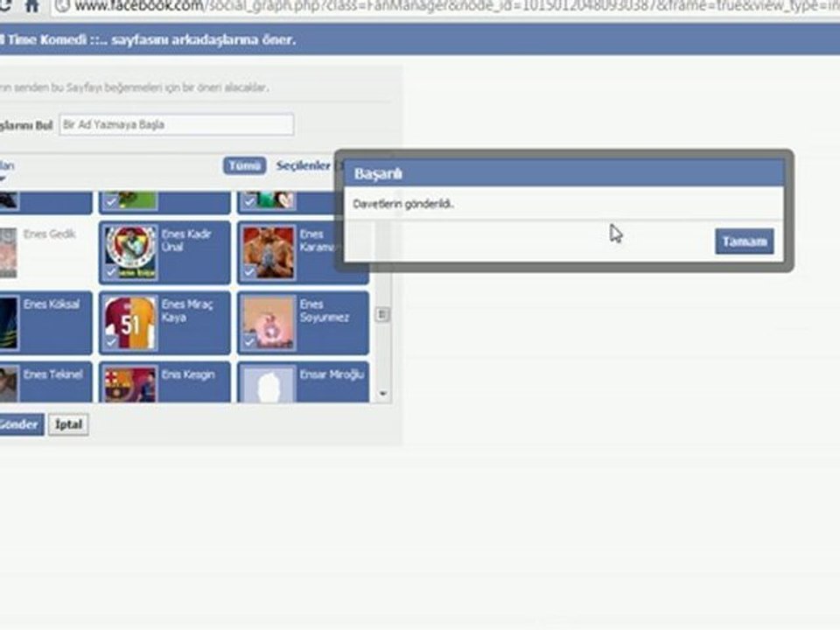Switch to the Tümü tab
Viewport: 840px width, 630px height.
point(244,165)
